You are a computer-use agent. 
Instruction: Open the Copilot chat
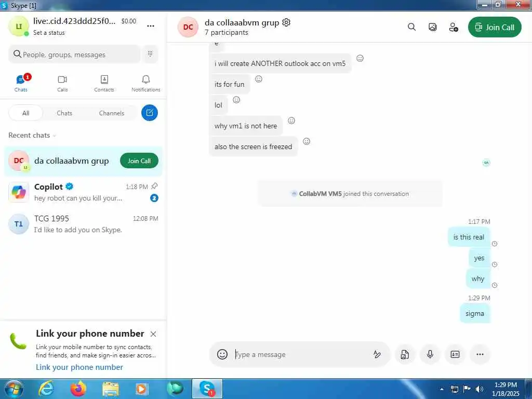[x=83, y=192]
